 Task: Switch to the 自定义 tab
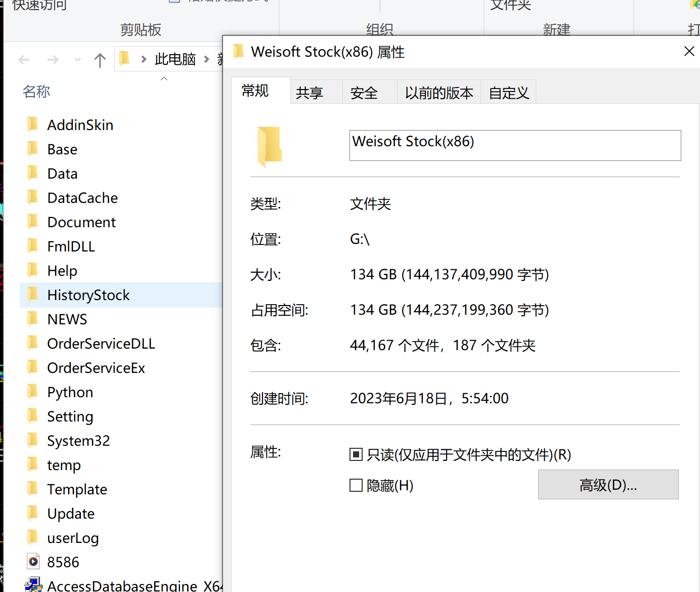508,92
